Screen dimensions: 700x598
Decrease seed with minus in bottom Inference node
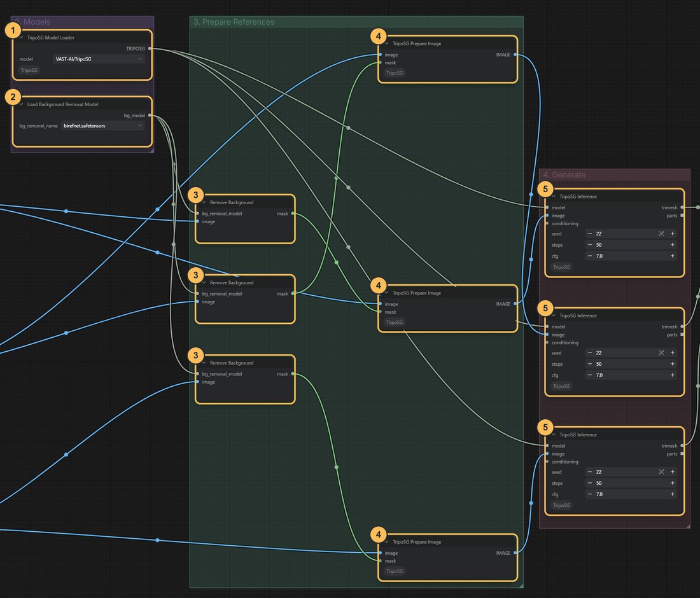(x=590, y=472)
